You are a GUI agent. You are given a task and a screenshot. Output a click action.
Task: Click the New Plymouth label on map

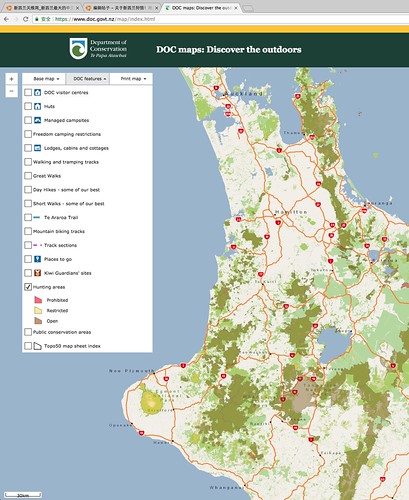pos(132,371)
